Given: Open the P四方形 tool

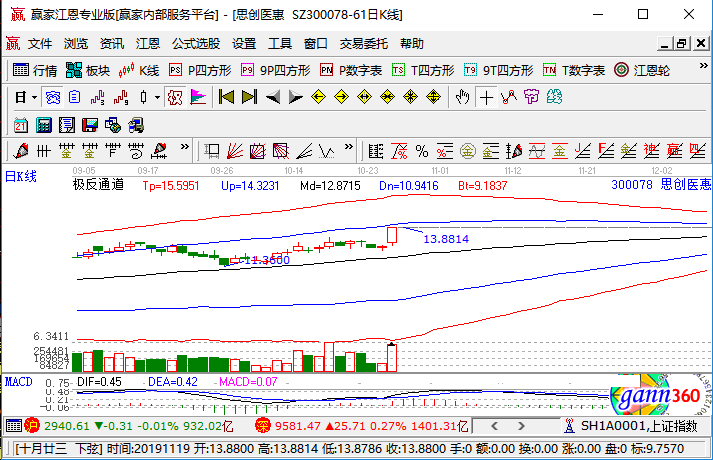Looking at the screenshot, I should pos(200,70).
